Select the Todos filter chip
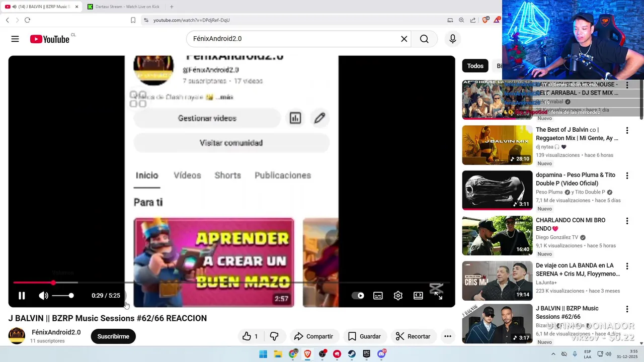This screenshot has width=644, height=362. click(x=475, y=66)
